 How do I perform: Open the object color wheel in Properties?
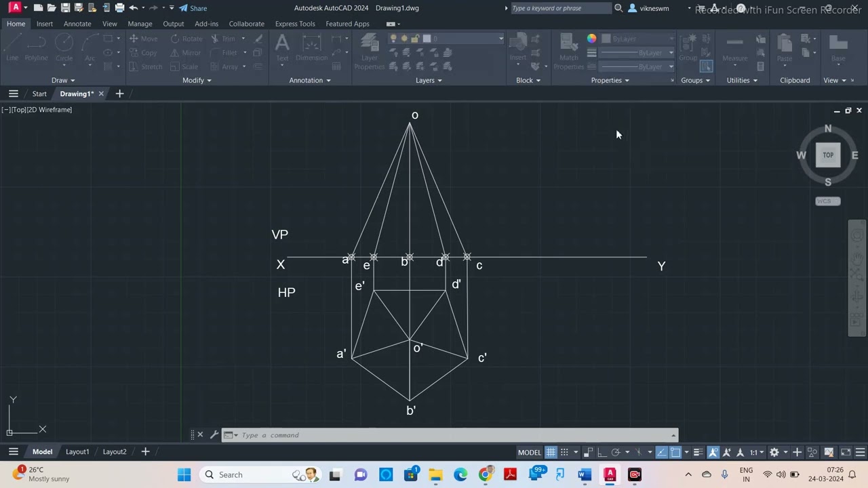coord(591,39)
